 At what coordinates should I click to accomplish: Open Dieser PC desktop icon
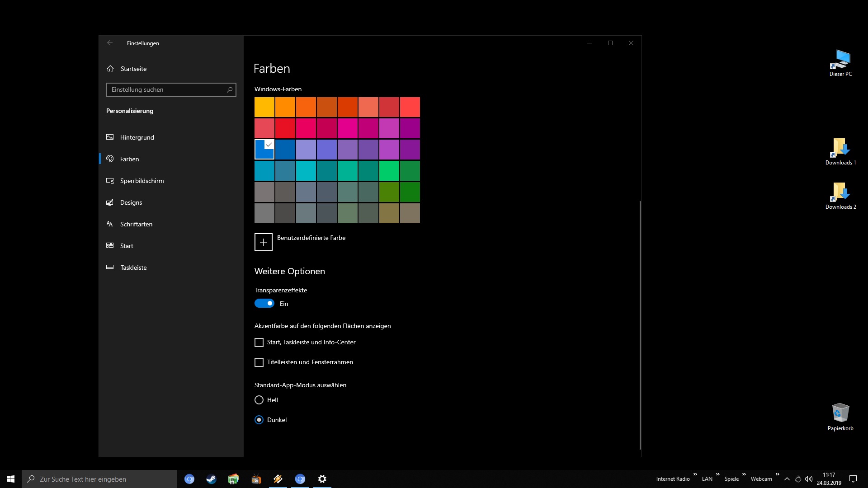pos(840,60)
